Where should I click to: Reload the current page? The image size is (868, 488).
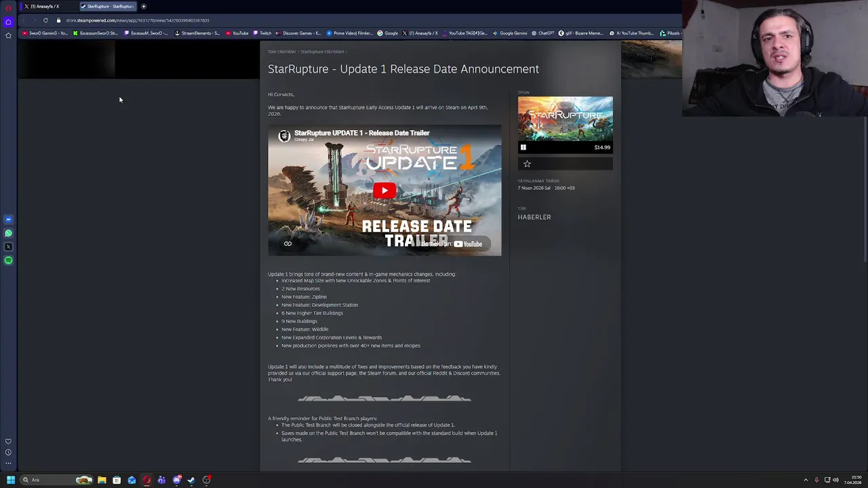[45, 20]
